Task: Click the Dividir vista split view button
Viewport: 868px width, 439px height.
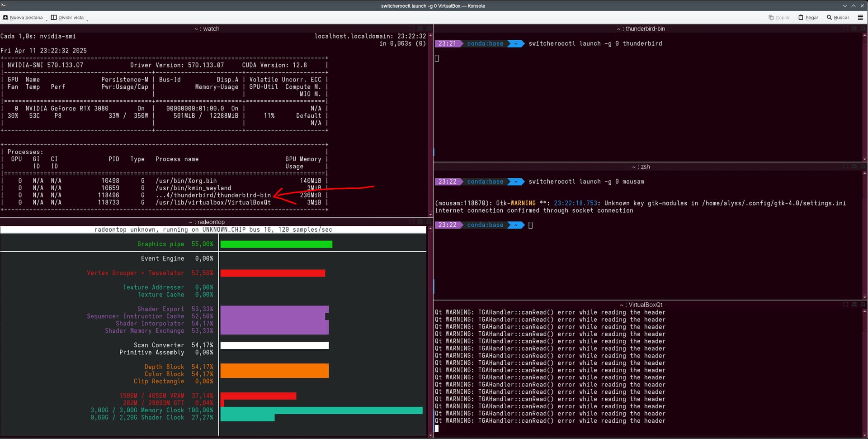Action: pos(67,18)
